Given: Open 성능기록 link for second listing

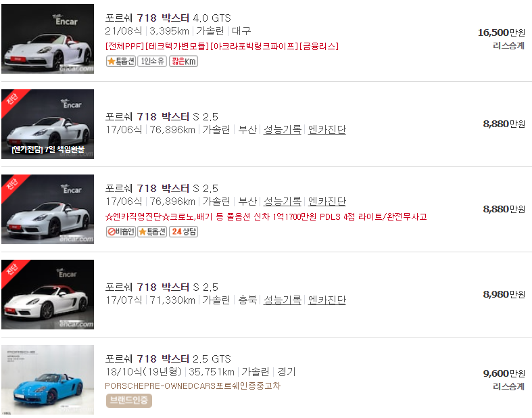Looking at the screenshot, I should pos(283,130).
